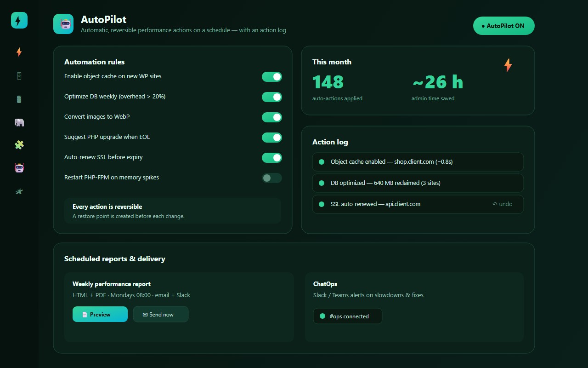Turn off Auto-renew SSL before expiry
The height and width of the screenshot is (368, 588).
(x=272, y=158)
